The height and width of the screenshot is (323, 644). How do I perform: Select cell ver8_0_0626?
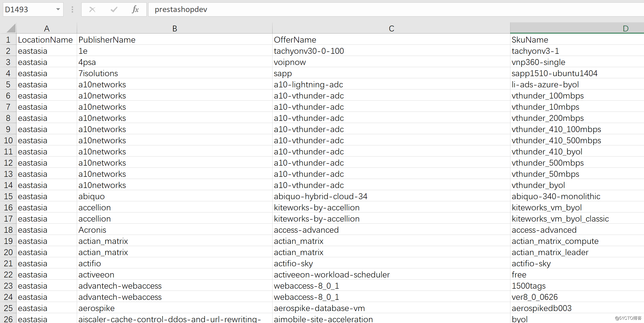tap(577, 297)
